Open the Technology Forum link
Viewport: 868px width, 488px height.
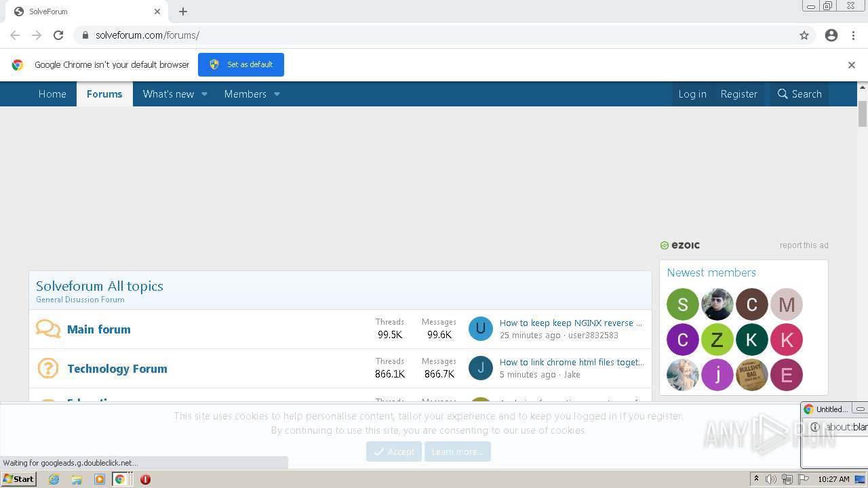(117, 369)
